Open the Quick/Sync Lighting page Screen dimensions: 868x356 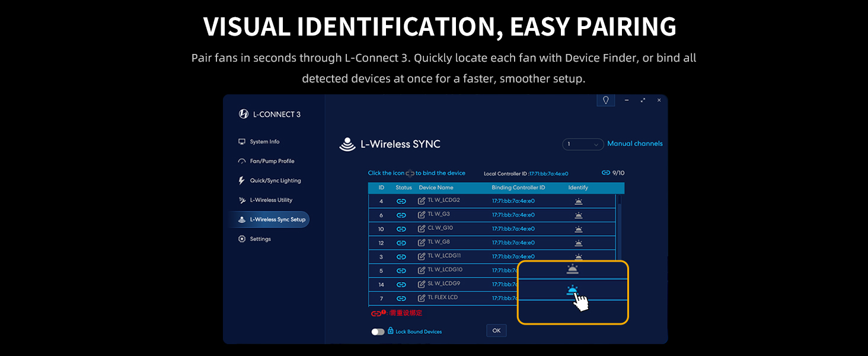270,181
